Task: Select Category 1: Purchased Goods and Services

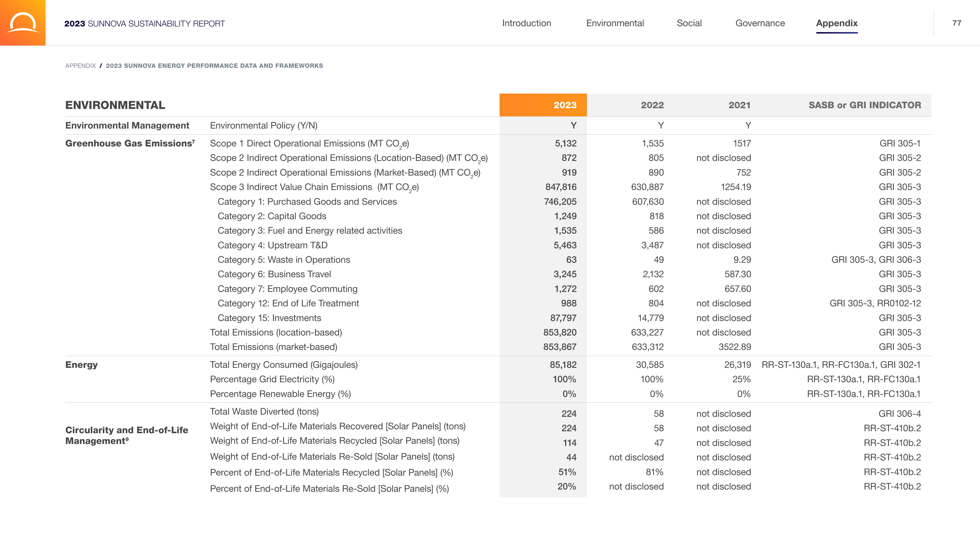Action: tap(307, 202)
